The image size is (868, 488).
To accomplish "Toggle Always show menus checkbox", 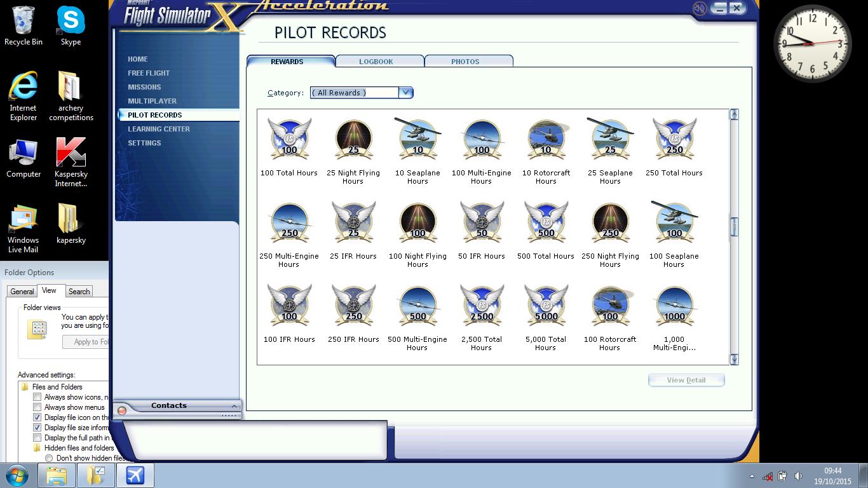I will (x=37, y=407).
